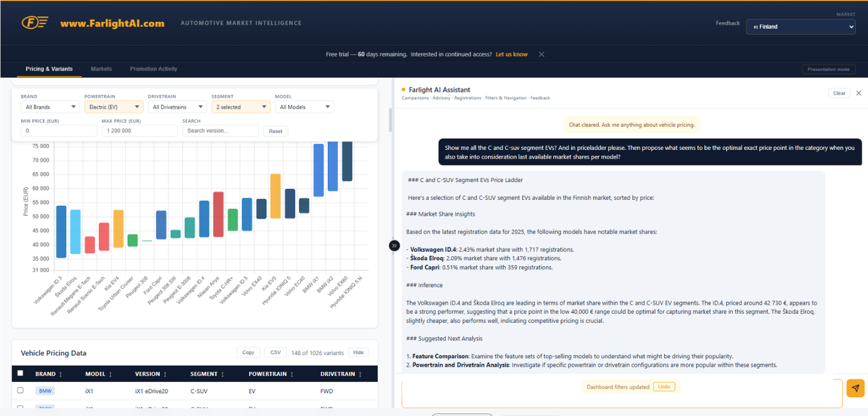Click the 'FWD' drivetrain cell
868x416 pixels.
click(x=327, y=391)
